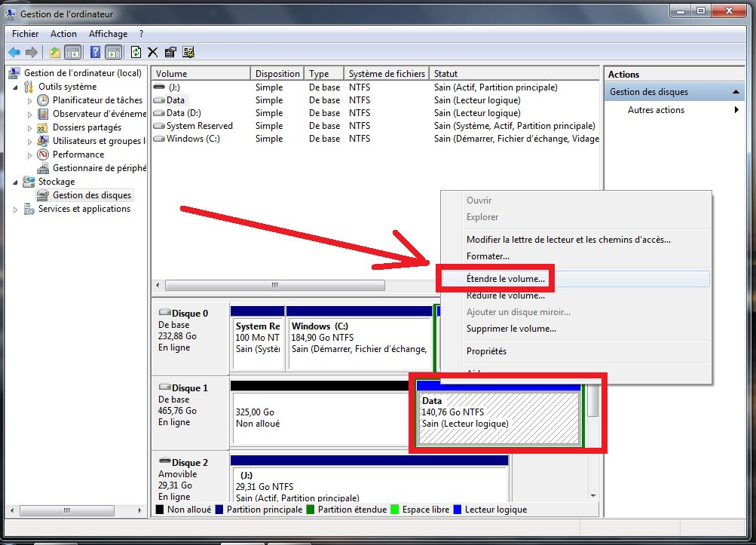Screen dimensions: 756x545
Task: Open the Autres actions submenu arrow
Action: point(736,110)
